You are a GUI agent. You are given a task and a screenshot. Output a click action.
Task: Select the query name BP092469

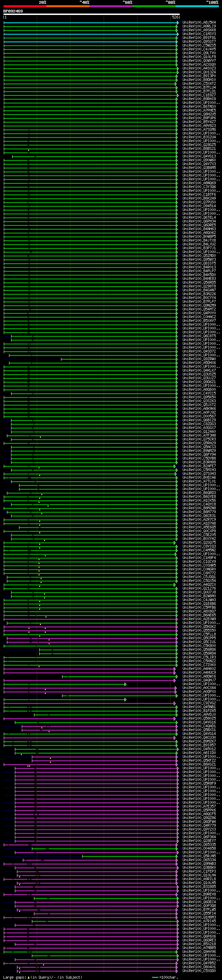point(13,11)
